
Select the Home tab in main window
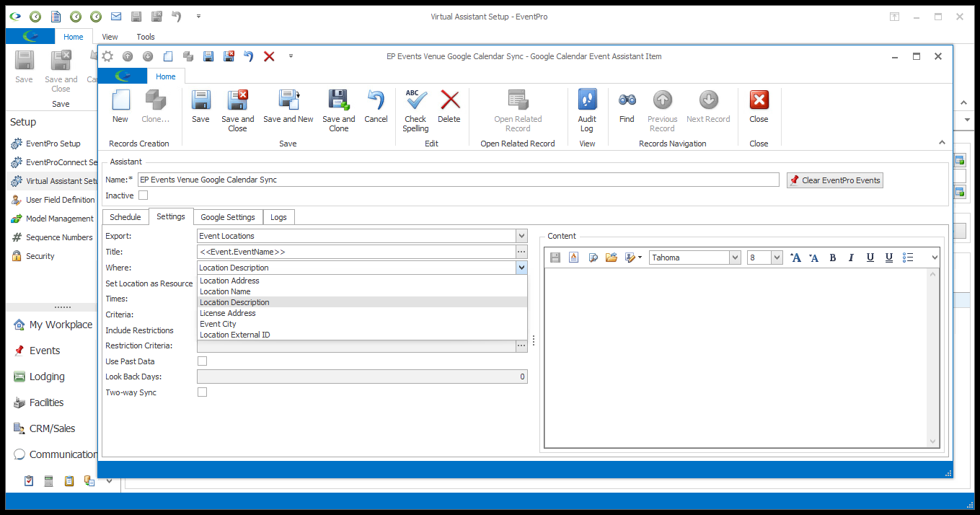coord(74,37)
